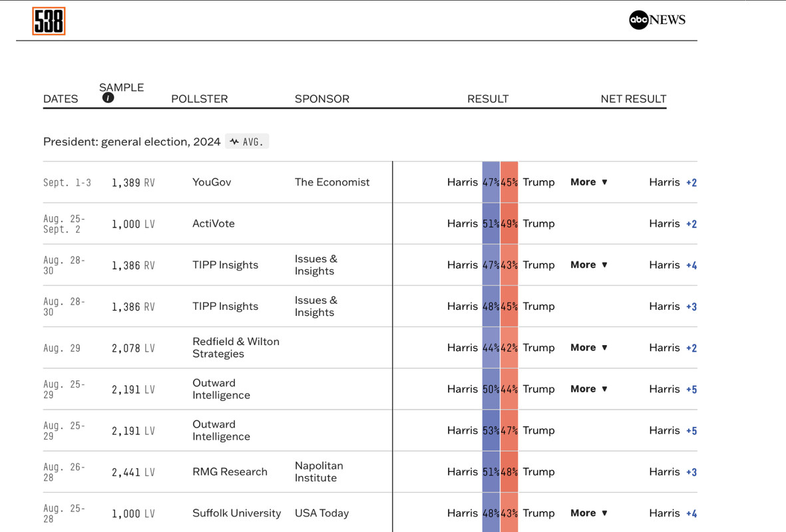The height and width of the screenshot is (532, 786).
Task: Click Trump 48% bar in RMG Research row
Action: coord(508,472)
